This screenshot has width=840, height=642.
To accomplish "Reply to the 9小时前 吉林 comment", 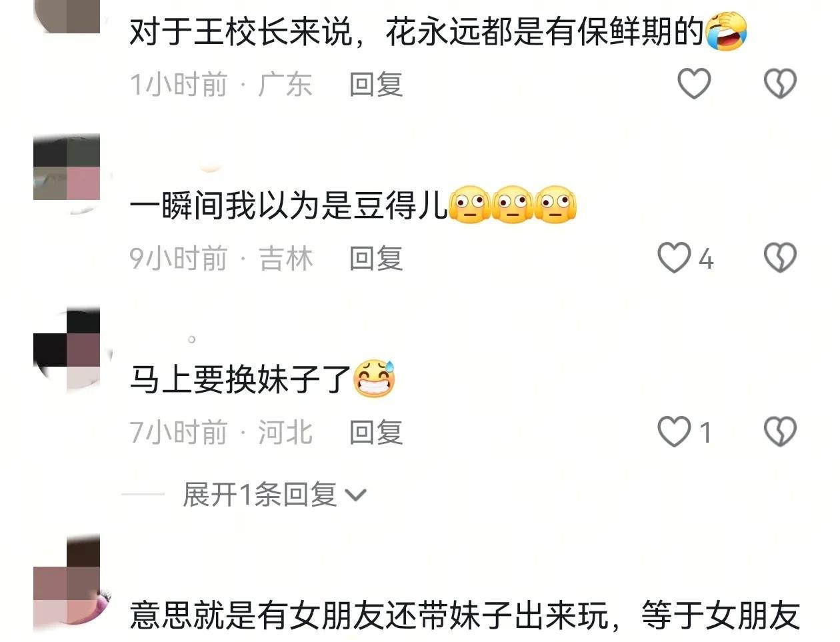I will (x=376, y=259).
